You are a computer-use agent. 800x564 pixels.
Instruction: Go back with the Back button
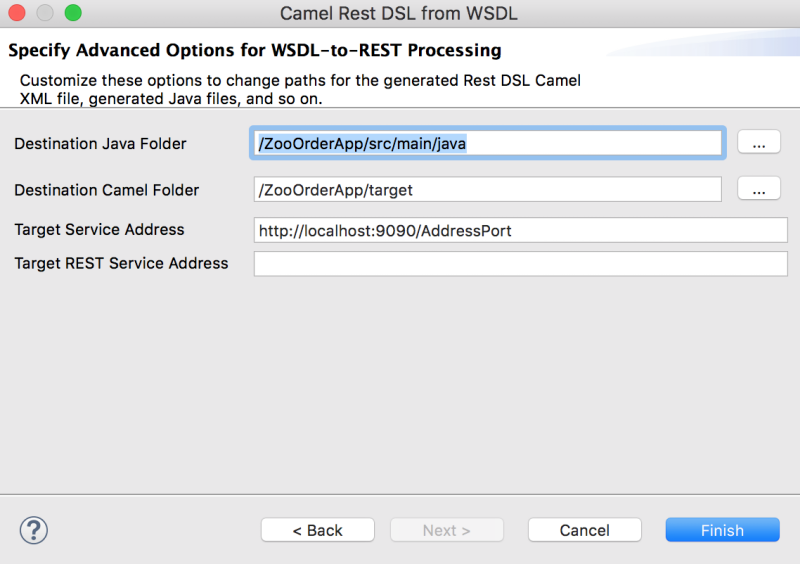tap(318, 530)
